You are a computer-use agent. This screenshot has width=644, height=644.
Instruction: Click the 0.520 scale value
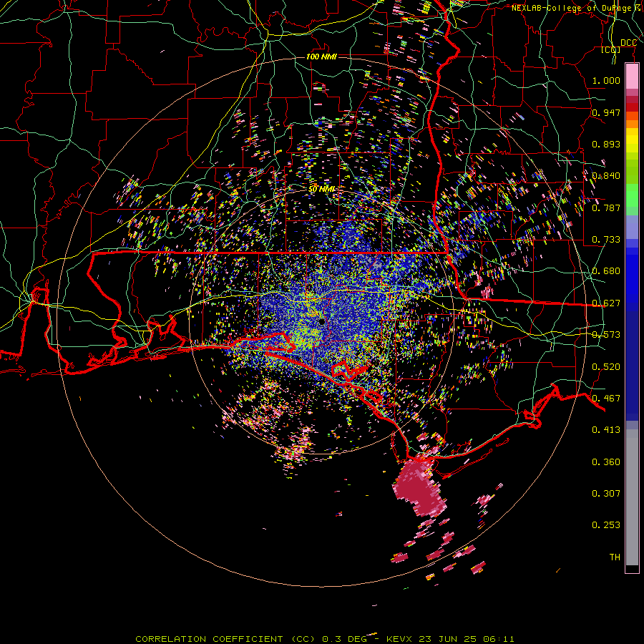point(606,367)
